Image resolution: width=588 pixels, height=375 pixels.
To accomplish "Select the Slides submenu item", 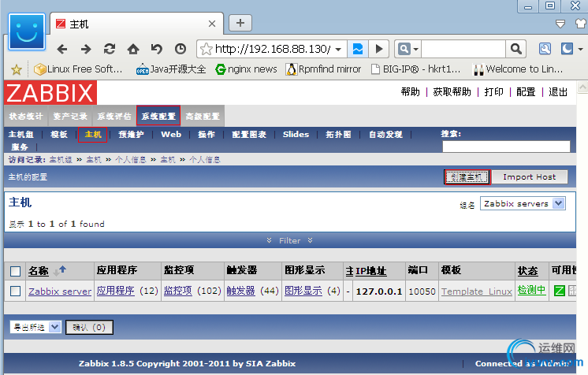I will (296, 135).
